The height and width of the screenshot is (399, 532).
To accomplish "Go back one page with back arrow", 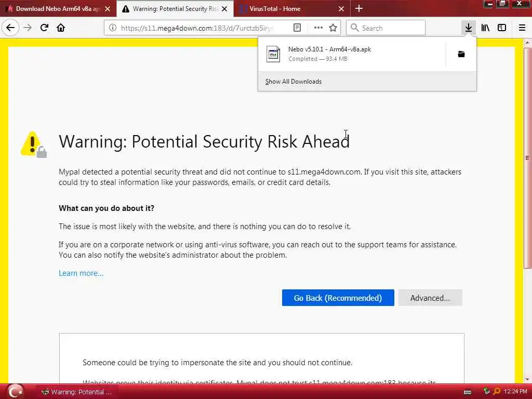I will (x=10, y=28).
